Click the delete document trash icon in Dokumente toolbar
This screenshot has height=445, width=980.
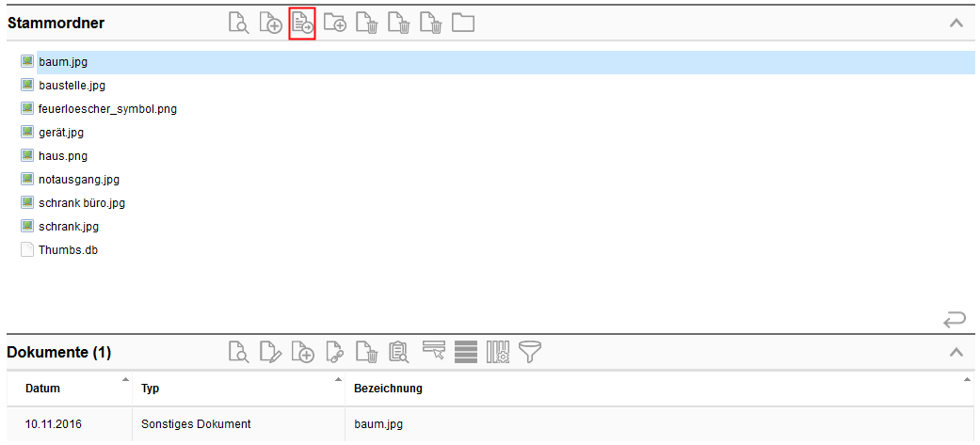367,353
